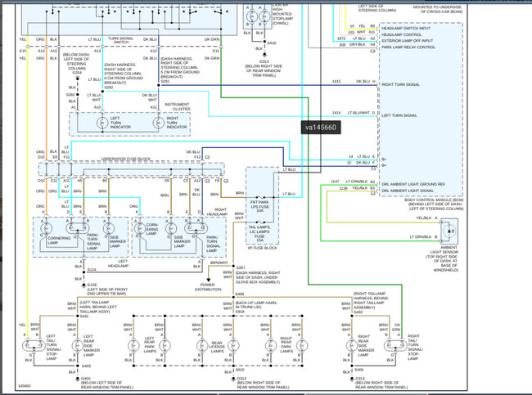Click the 145660 diagram number at bottom left

click(24, 386)
